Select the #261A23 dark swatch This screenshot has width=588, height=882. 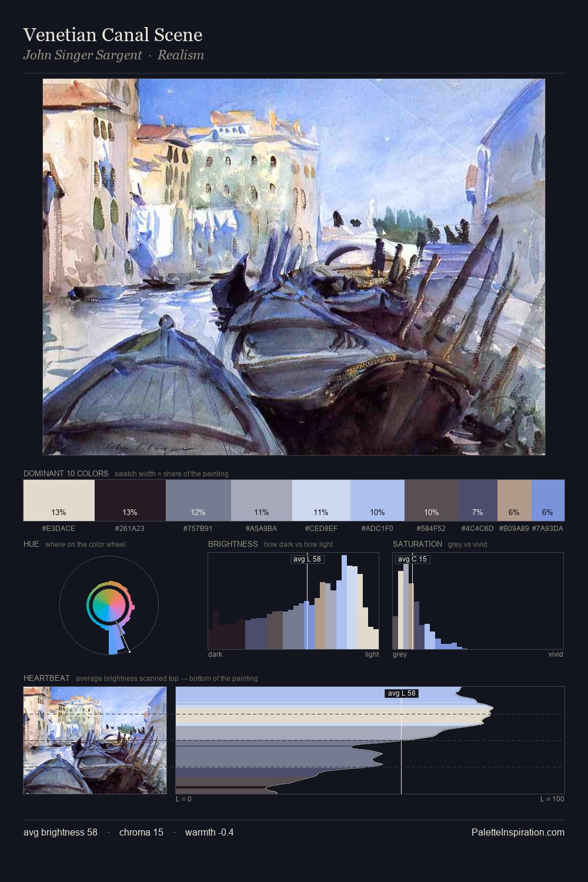tap(130, 500)
